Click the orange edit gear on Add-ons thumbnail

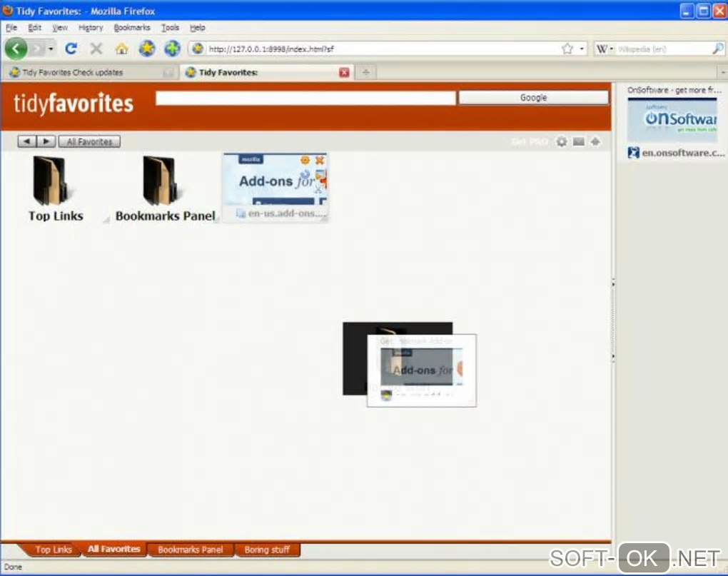(305, 160)
